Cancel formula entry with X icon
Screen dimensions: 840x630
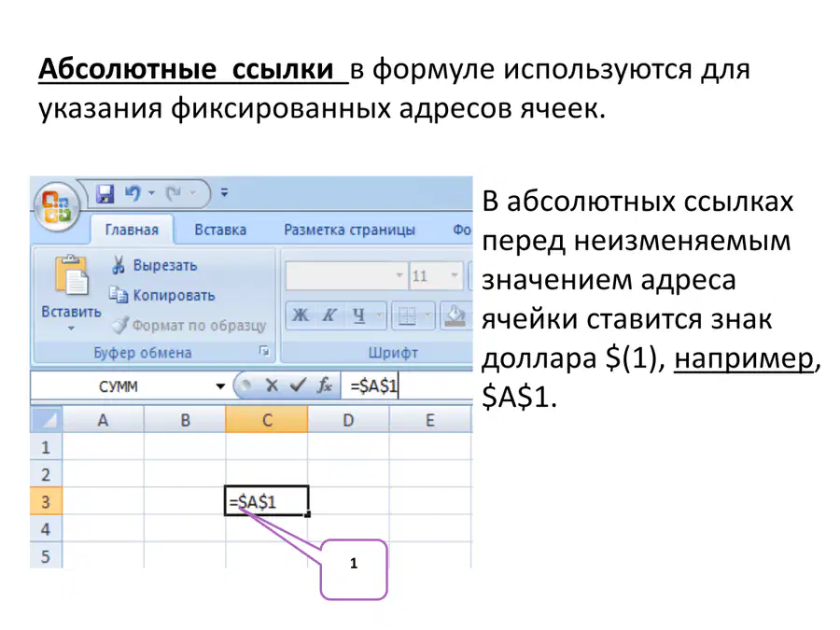tap(272, 385)
